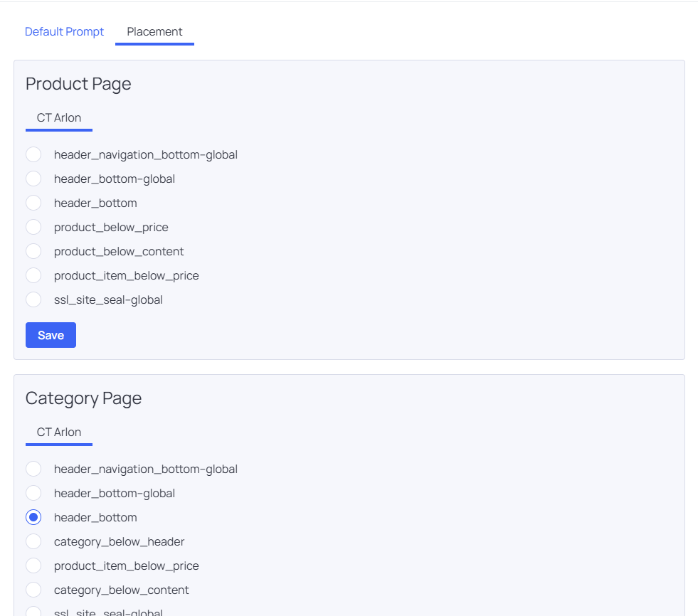Select the product_below_content radio button

33,251
